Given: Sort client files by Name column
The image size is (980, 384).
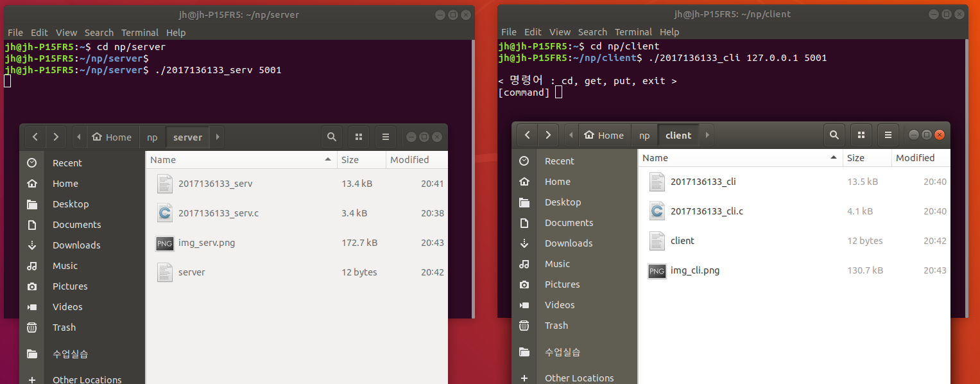Looking at the screenshot, I should coord(740,158).
